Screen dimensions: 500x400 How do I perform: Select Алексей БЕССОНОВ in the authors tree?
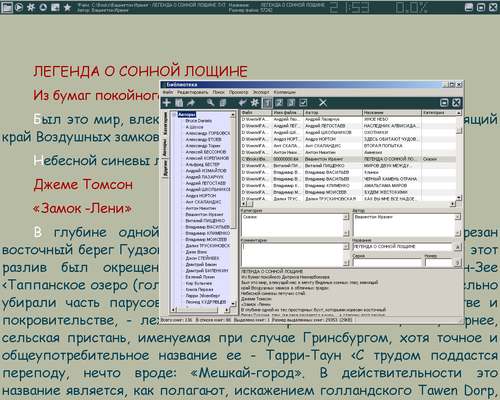click(206, 152)
